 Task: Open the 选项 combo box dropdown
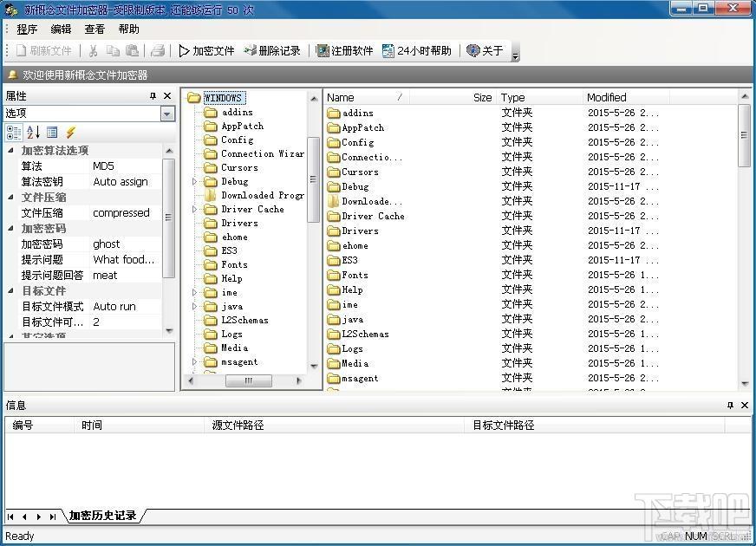pos(167,114)
